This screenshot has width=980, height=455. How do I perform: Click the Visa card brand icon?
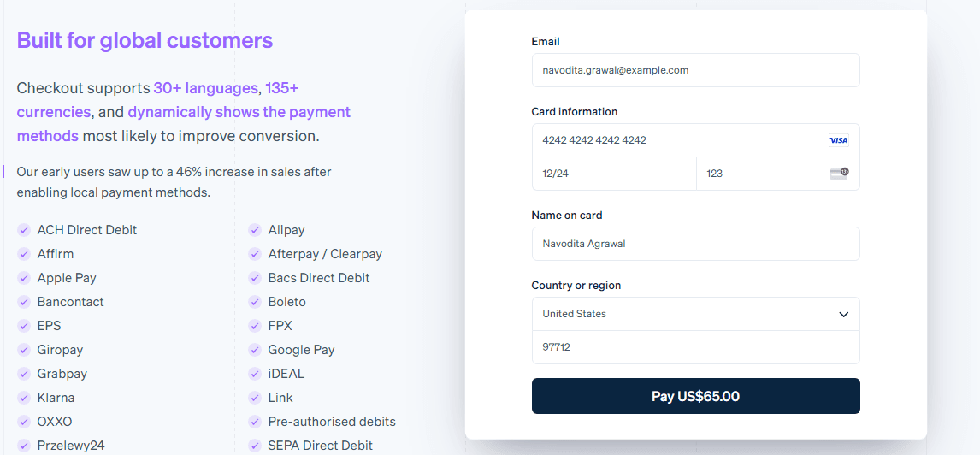point(838,140)
